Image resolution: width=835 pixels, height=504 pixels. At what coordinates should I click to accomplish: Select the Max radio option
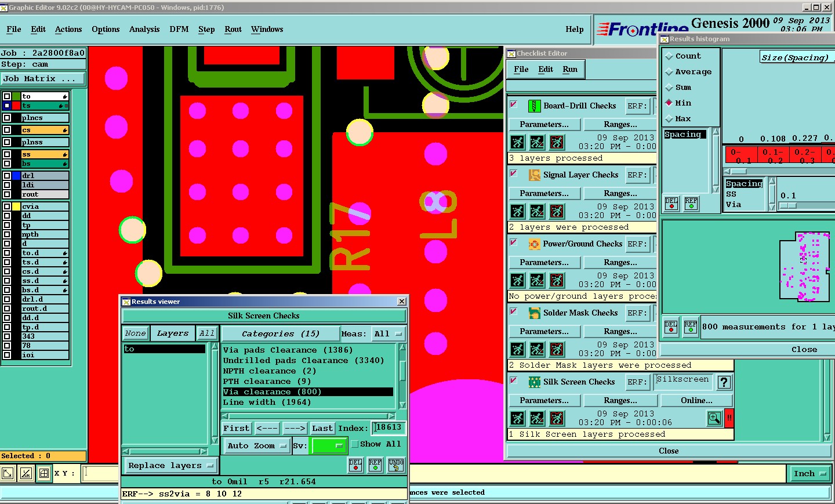point(669,119)
